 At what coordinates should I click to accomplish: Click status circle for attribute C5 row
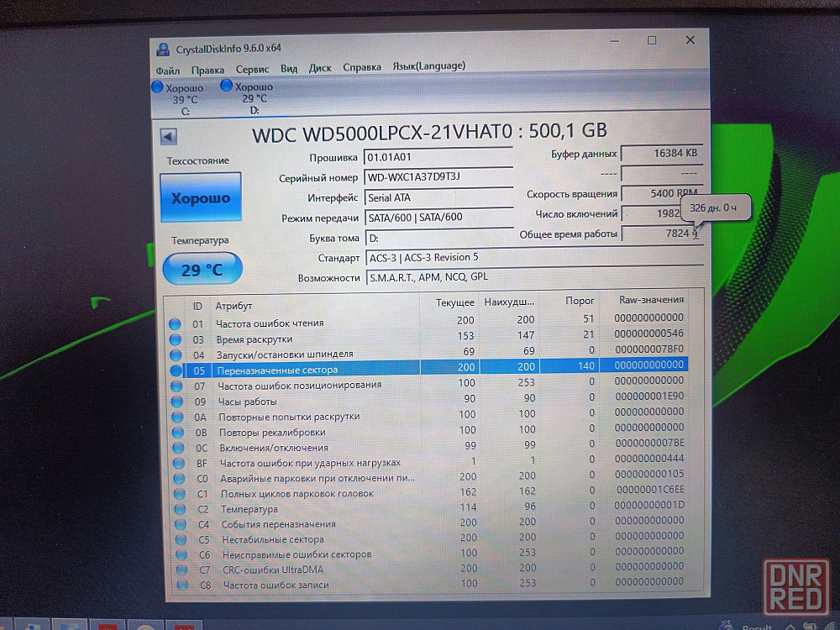180,539
